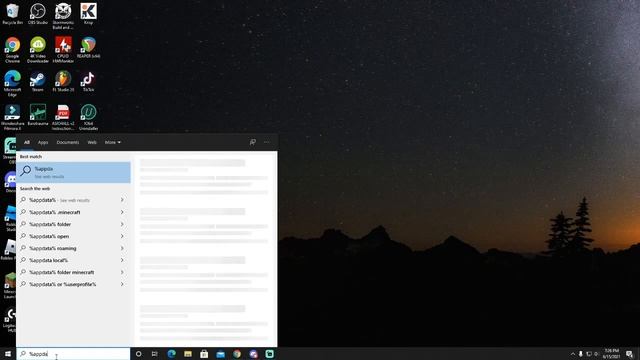Click the Cortana circle on the taskbar
This screenshot has width=640, height=360.
138,354
